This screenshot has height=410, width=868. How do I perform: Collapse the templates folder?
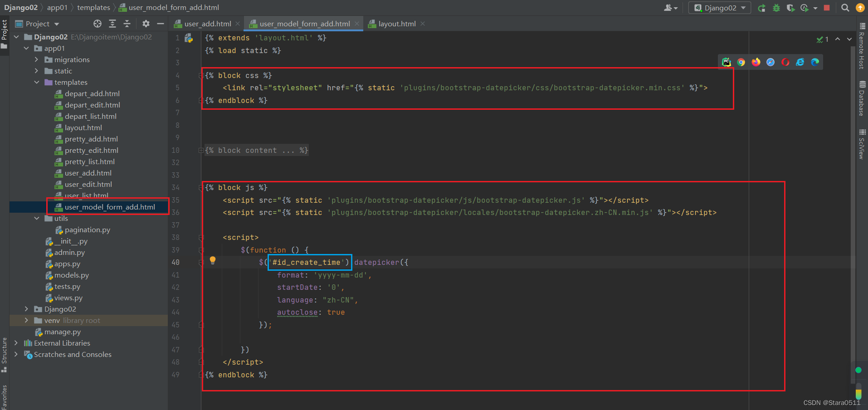click(37, 82)
